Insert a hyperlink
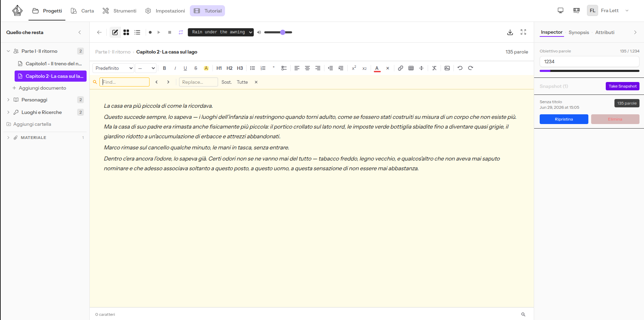The image size is (644, 320). click(x=401, y=68)
